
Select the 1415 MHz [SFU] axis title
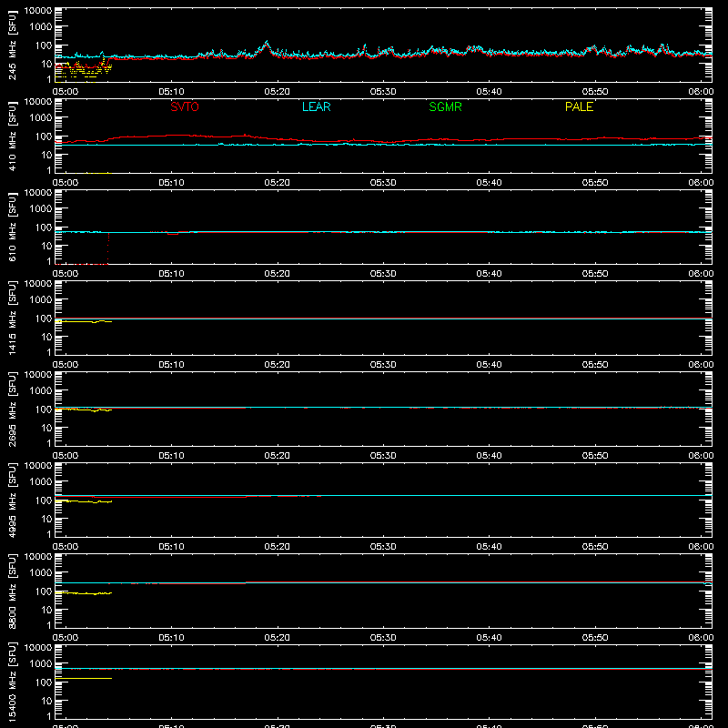12,318
